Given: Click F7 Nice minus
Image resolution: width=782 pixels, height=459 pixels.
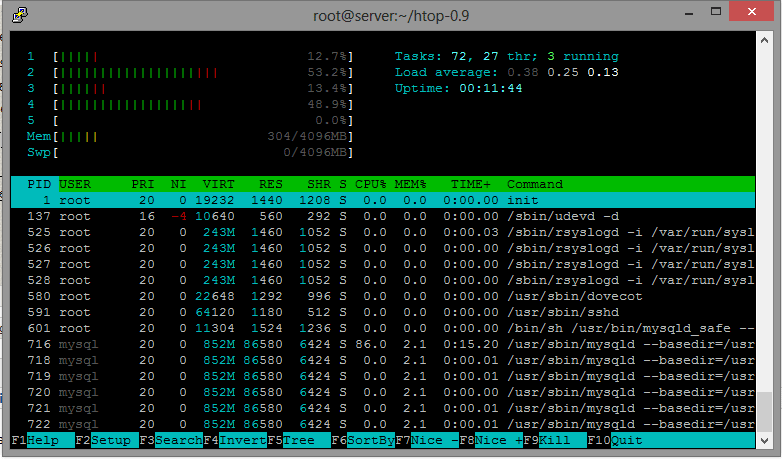Looking at the screenshot, I should (427, 441).
